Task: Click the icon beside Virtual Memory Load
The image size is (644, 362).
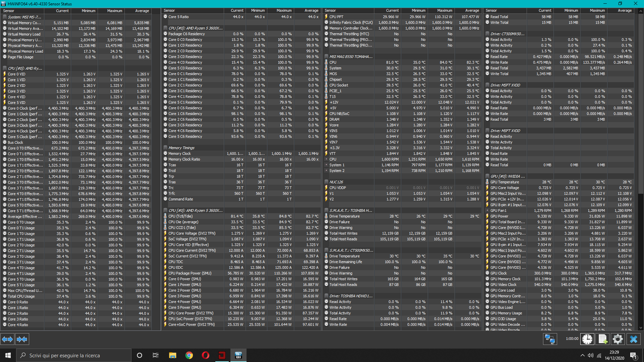Action: coord(5,34)
